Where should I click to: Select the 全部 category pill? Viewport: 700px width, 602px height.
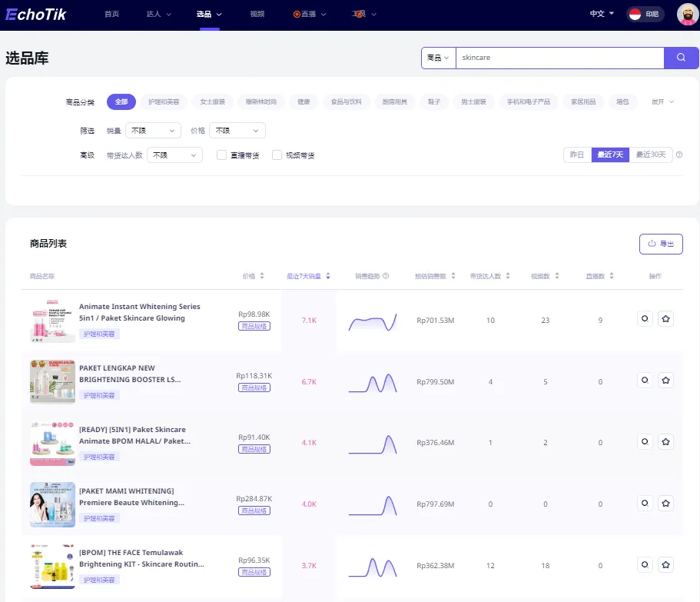pos(121,101)
